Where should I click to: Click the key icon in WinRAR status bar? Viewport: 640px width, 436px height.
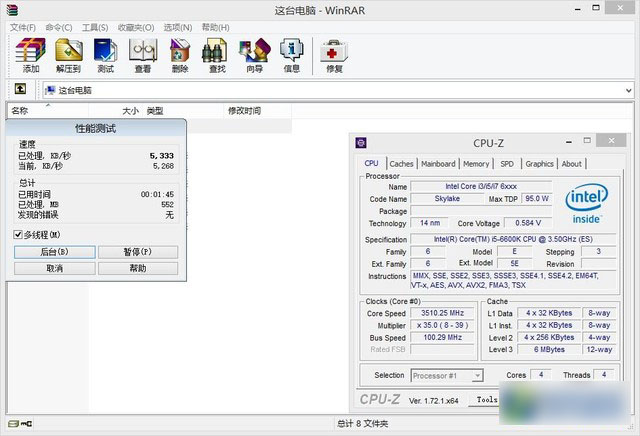coord(27,424)
